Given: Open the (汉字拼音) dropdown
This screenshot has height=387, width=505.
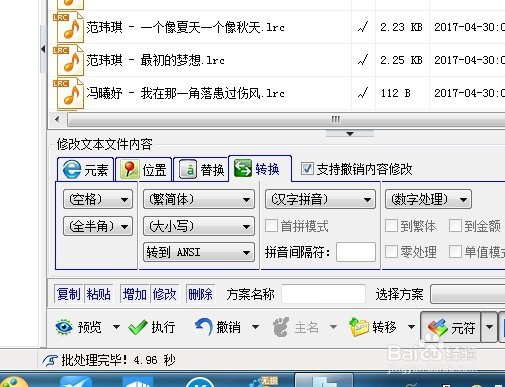Looking at the screenshot, I should (x=321, y=199).
